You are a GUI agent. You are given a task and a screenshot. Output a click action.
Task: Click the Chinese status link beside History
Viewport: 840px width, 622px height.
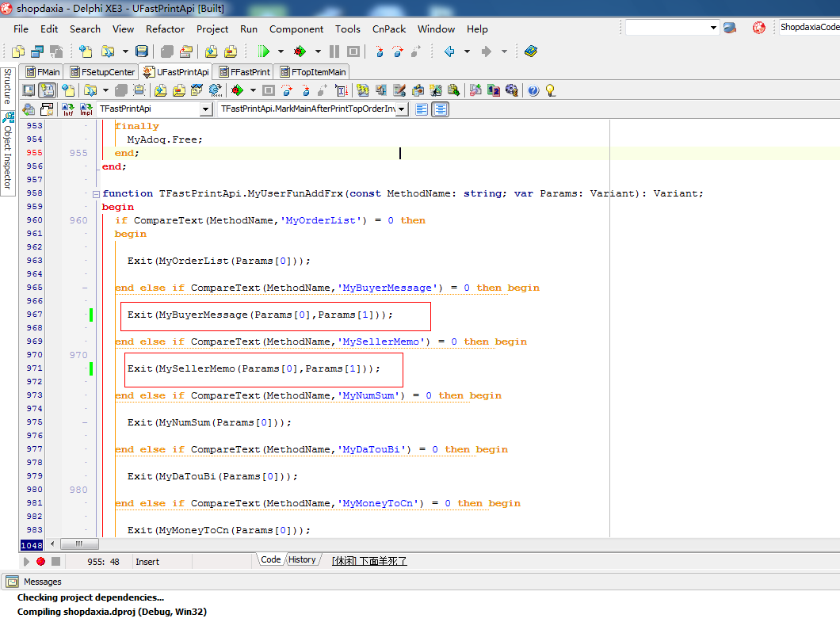click(x=369, y=560)
